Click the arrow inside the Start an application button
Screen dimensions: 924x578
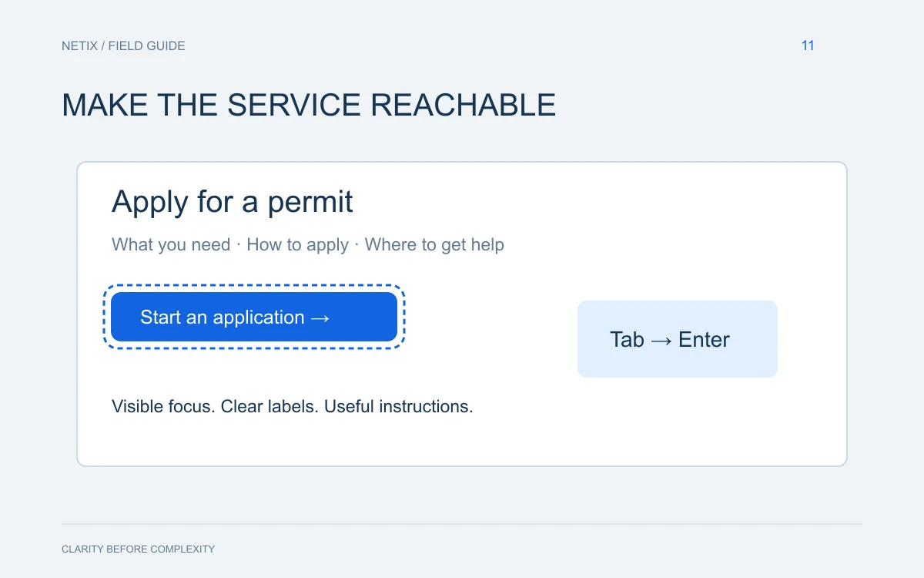point(320,318)
